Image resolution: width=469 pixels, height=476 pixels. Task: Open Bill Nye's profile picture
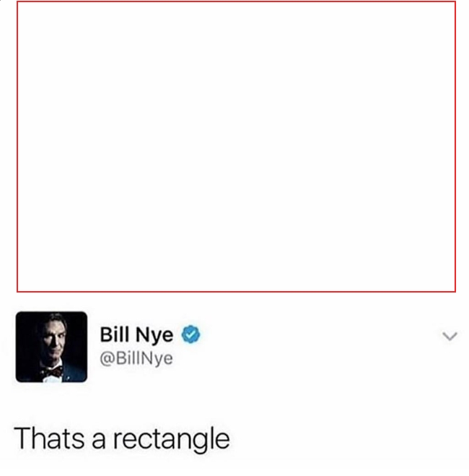pos(51,347)
